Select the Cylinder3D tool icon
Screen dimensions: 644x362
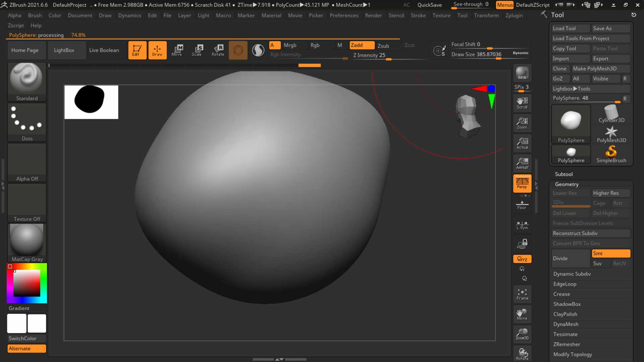pos(611,114)
